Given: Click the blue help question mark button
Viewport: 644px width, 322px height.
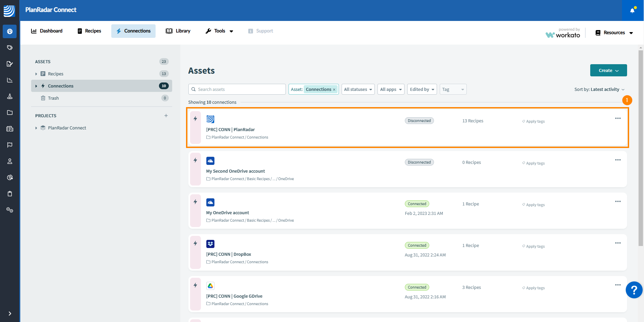Looking at the screenshot, I should pyautogui.click(x=634, y=290).
